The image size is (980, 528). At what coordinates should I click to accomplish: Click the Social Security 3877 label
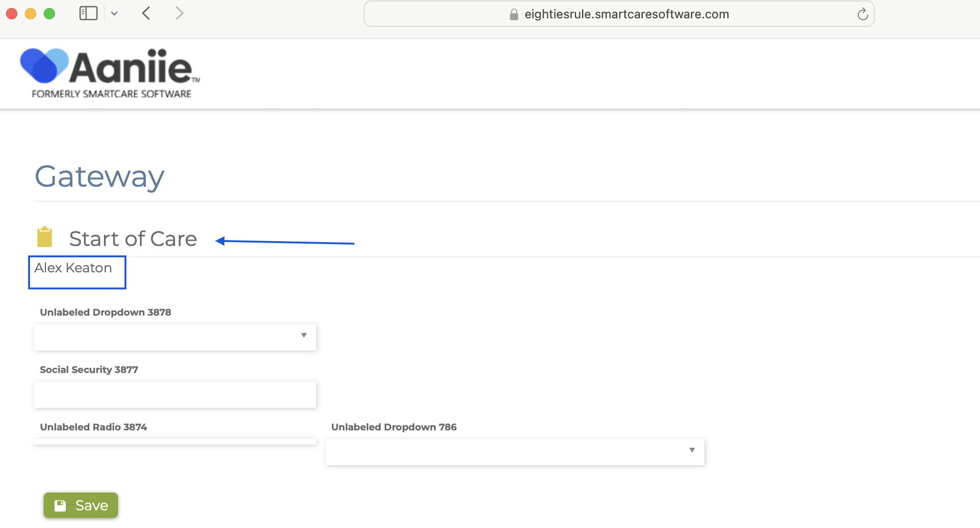click(x=89, y=370)
